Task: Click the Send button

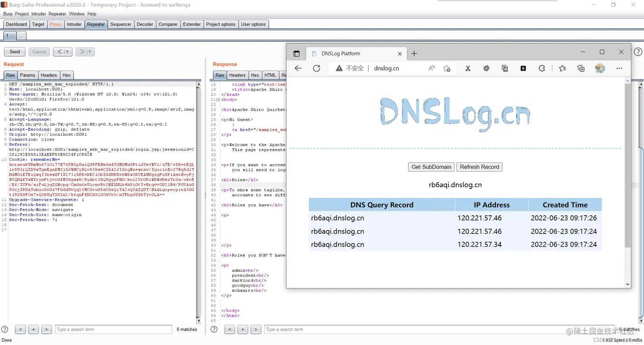Action: click(15, 52)
